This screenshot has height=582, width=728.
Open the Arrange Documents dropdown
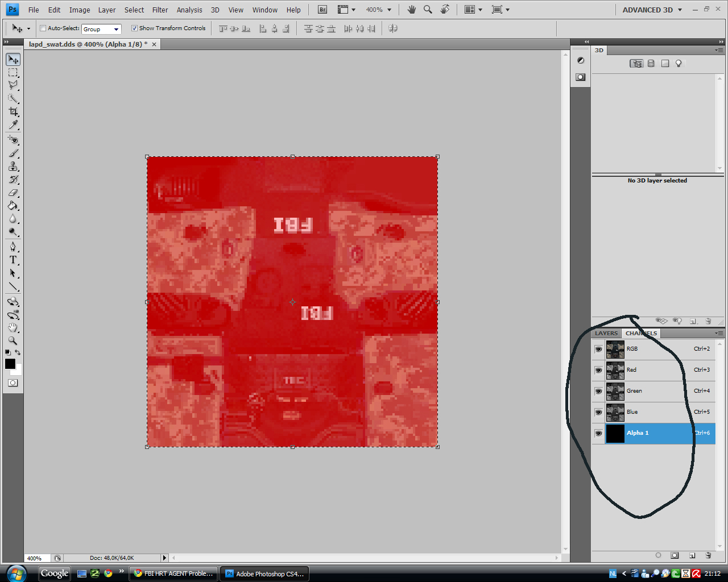point(473,10)
